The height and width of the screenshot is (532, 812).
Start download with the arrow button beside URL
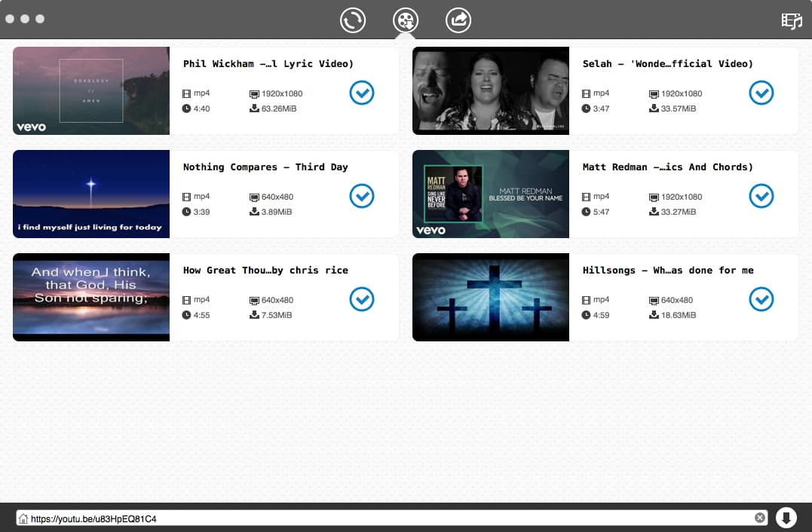(x=786, y=518)
